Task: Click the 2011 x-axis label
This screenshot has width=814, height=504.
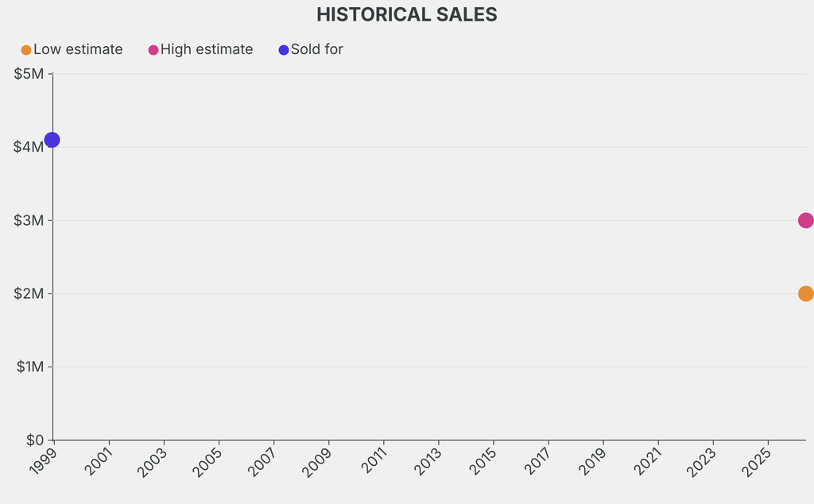Action: point(373,461)
